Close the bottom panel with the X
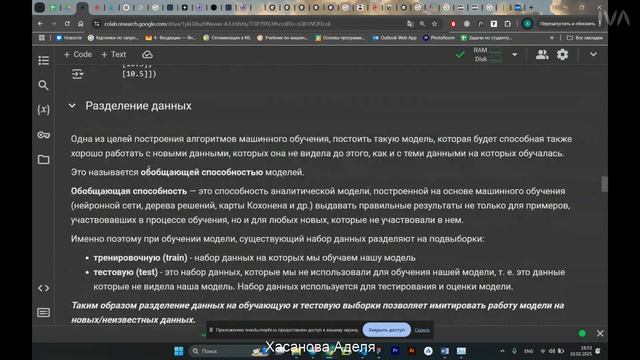The width and height of the screenshot is (640, 360). [x=600, y=333]
